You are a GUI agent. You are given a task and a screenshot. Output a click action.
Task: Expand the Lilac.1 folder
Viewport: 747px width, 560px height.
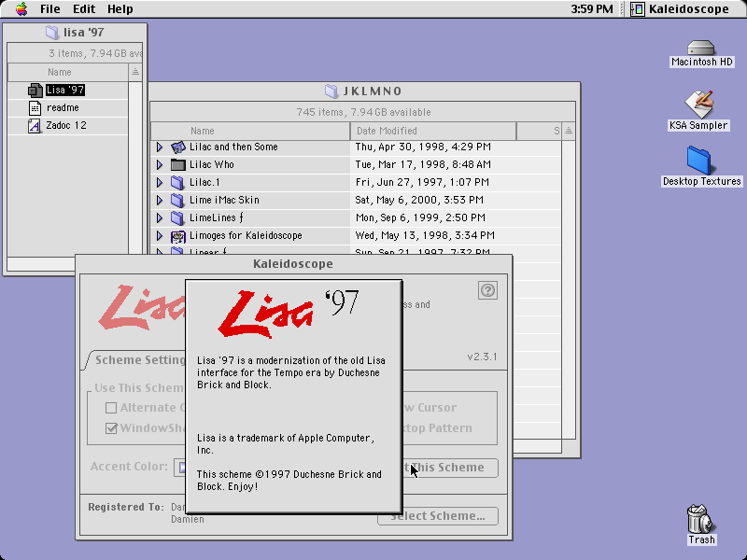coord(160,182)
